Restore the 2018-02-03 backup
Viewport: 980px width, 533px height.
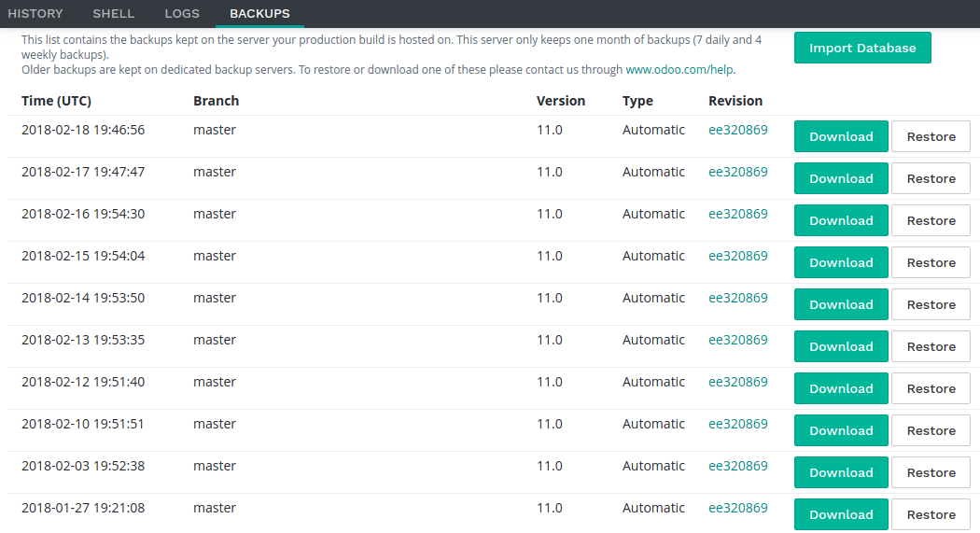pyautogui.click(x=931, y=471)
